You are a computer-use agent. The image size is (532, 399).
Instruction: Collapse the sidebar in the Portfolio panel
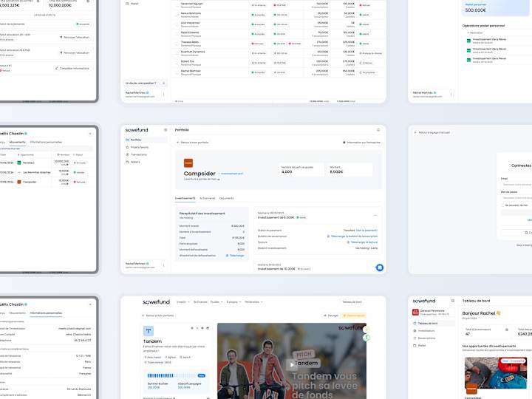click(x=166, y=130)
